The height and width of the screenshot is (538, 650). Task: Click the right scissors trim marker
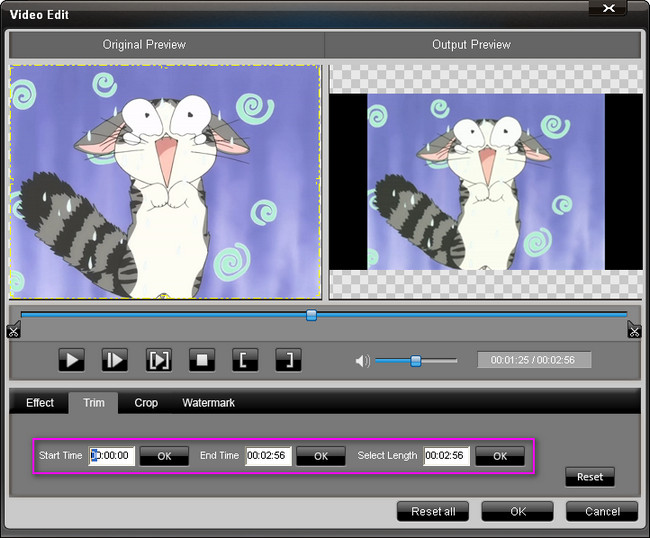tap(634, 331)
